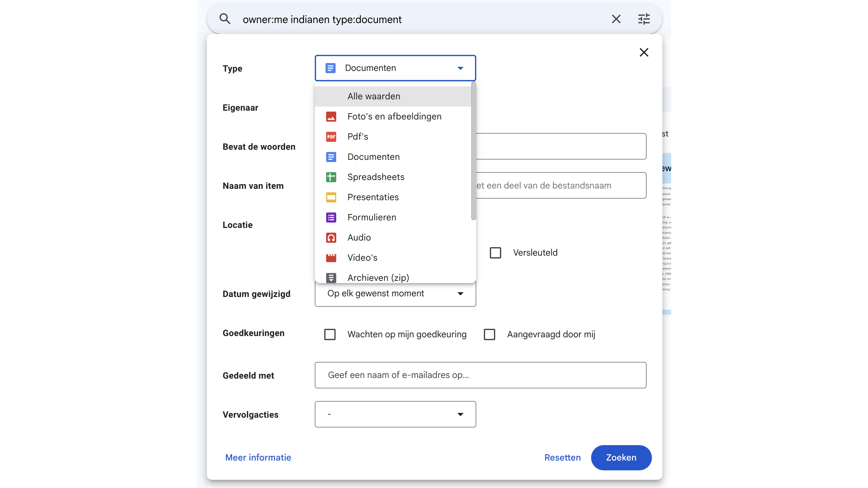Expand the Vervolgacties dropdown
This screenshot has width=868, height=488.
(395, 414)
